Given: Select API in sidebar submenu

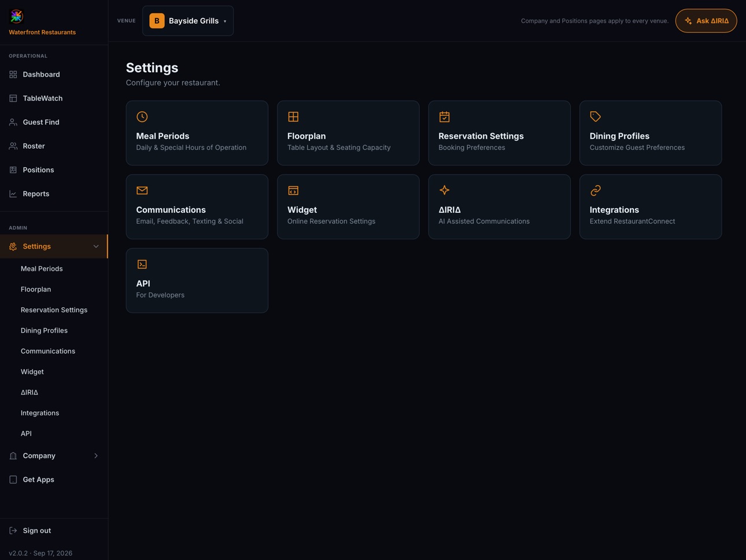Looking at the screenshot, I should 26,433.
